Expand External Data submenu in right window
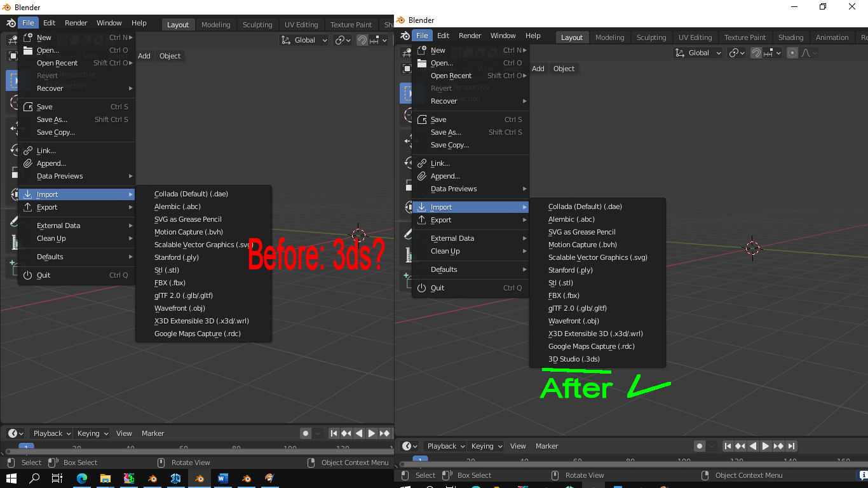This screenshot has height=488, width=868. tap(471, 238)
